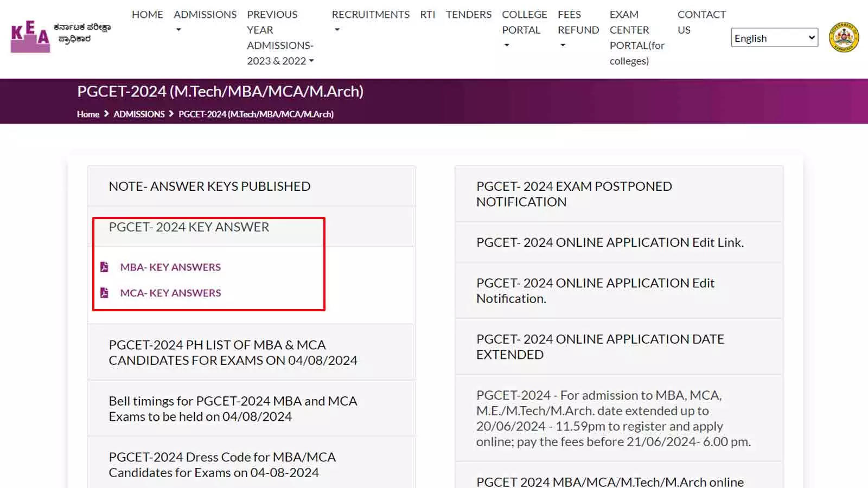Expand the RECRUITMENTS menu
The image size is (868, 488).
point(371,22)
